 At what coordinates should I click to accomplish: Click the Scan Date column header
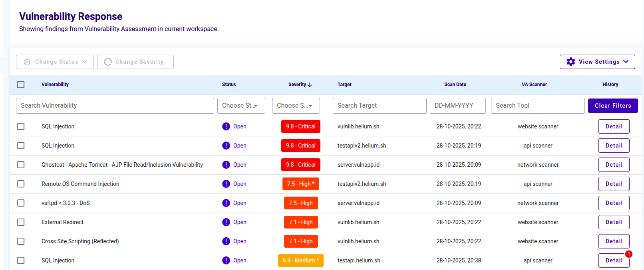(x=455, y=85)
